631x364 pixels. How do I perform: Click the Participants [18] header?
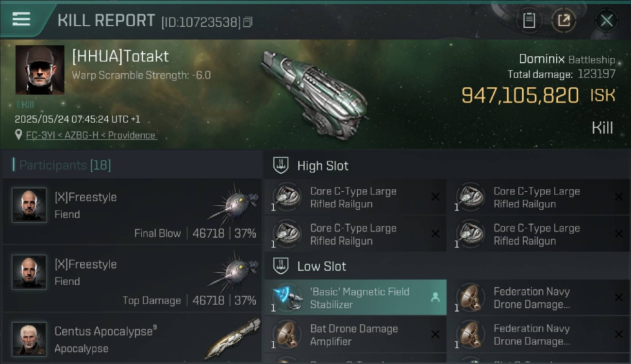point(65,165)
